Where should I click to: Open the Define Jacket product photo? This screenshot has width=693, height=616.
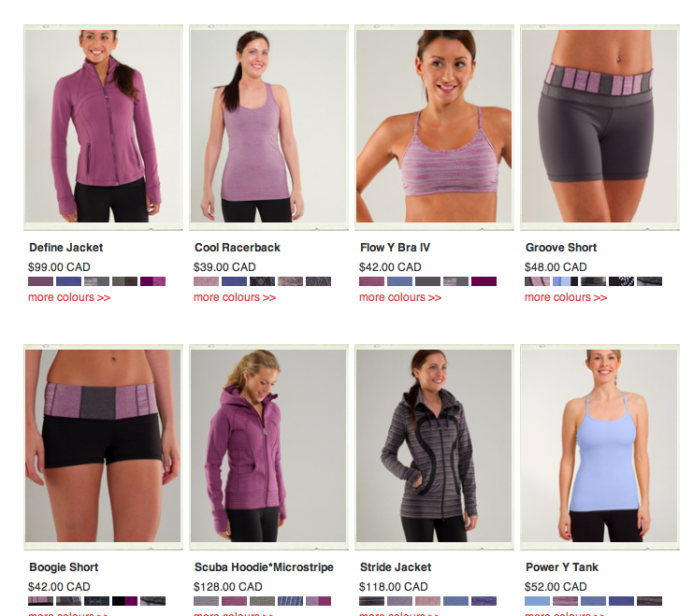pos(103,126)
